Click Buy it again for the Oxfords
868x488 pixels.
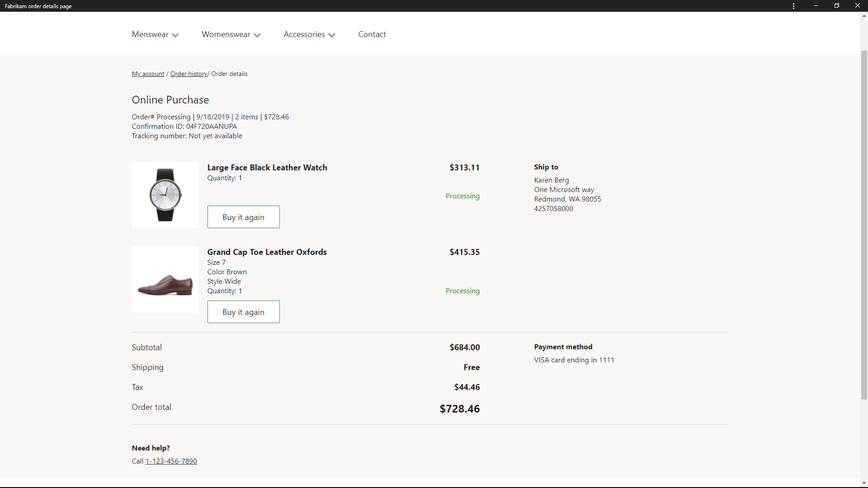243,312
